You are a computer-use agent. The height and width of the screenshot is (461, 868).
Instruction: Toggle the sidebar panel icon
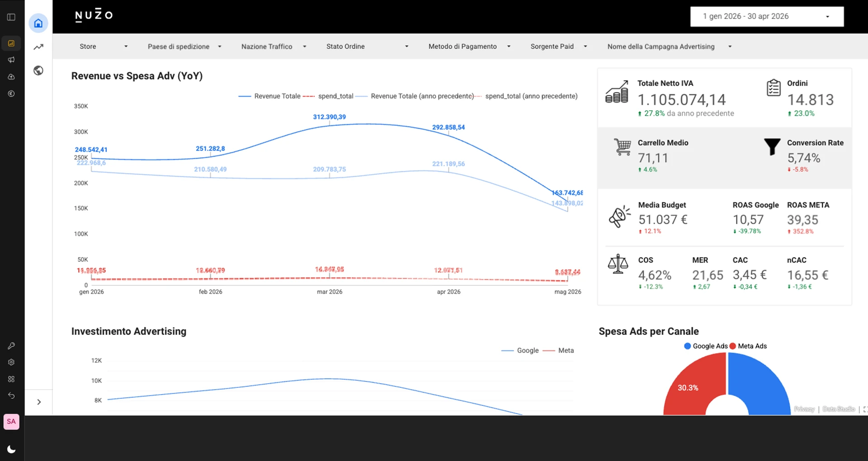11,17
